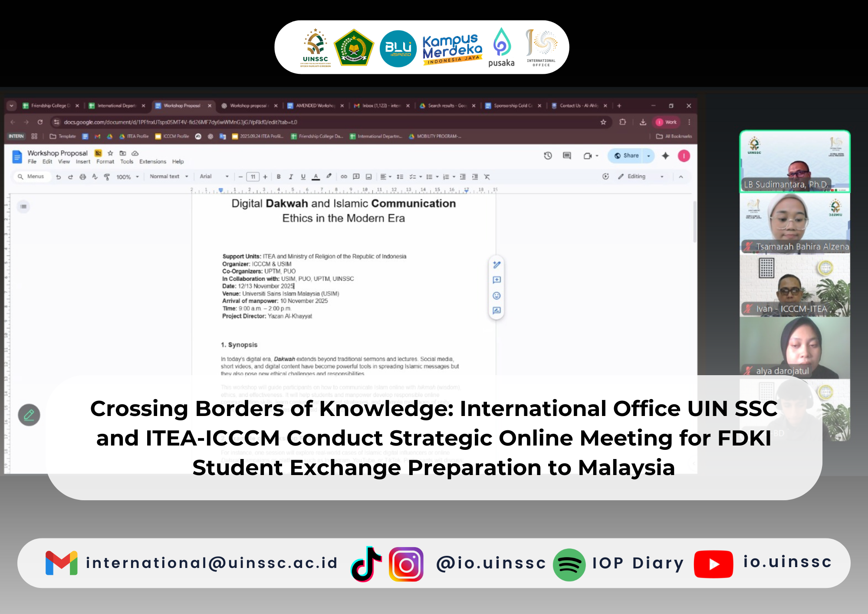Toggle bold formatting in the toolbar

279,177
